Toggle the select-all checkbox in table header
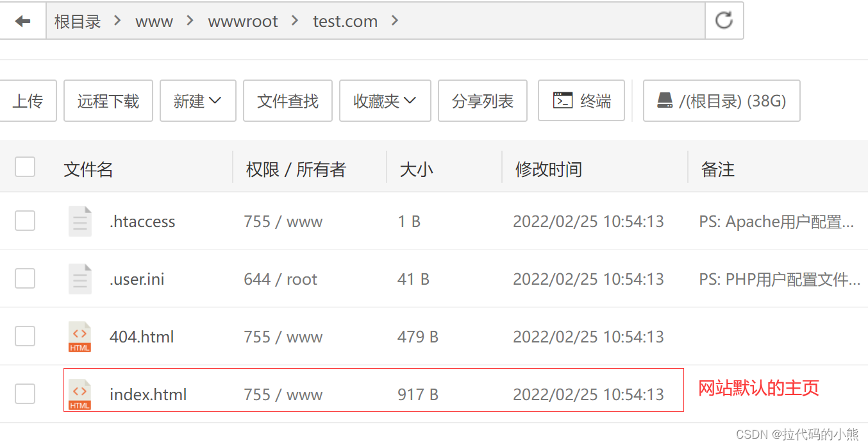Image resolution: width=868 pixels, height=447 pixels. 24,166
